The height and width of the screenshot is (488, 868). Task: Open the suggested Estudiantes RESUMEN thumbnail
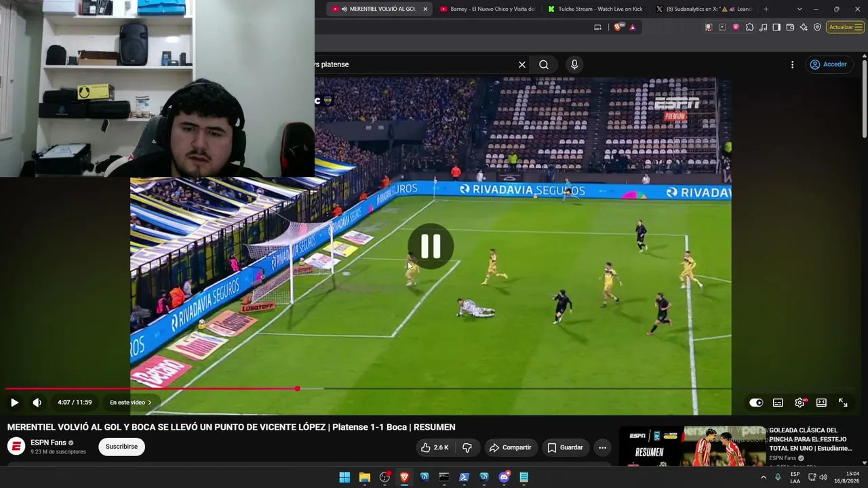click(x=692, y=446)
